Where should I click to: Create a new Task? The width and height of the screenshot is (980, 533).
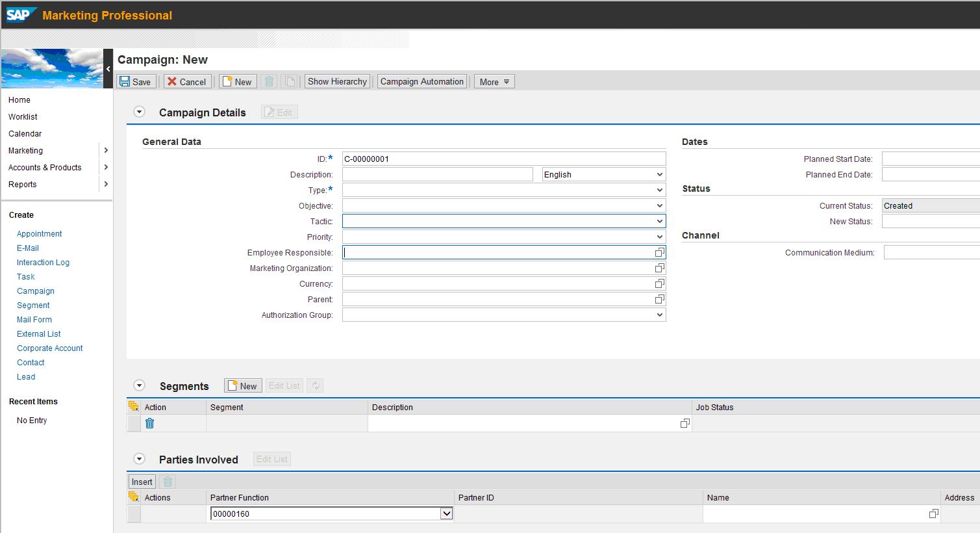pos(26,276)
